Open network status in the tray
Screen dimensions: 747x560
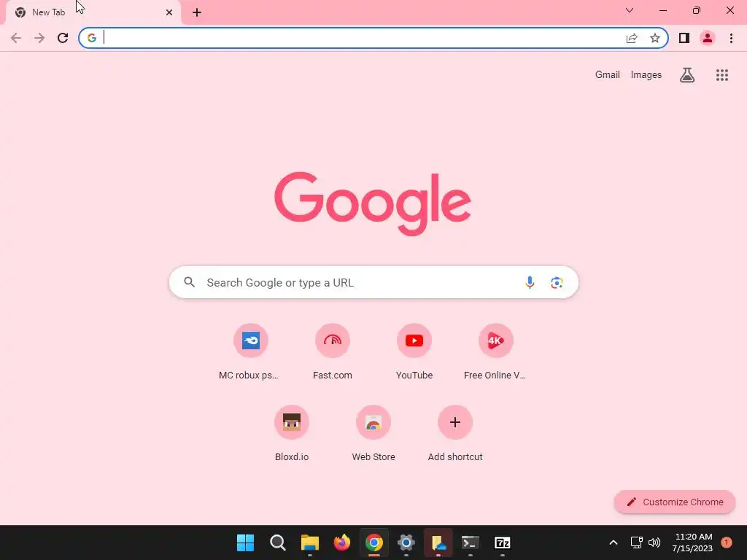click(636, 542)
